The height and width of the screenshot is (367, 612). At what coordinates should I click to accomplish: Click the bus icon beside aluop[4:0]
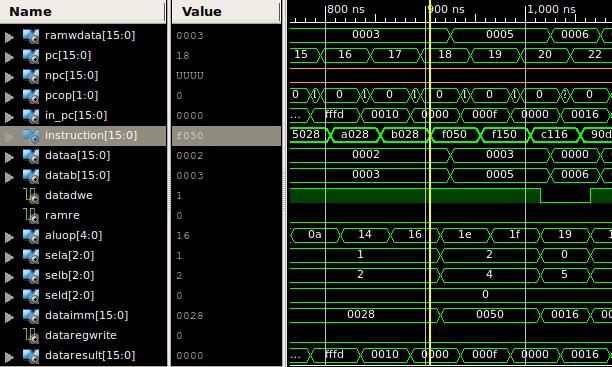click(31, 235)
